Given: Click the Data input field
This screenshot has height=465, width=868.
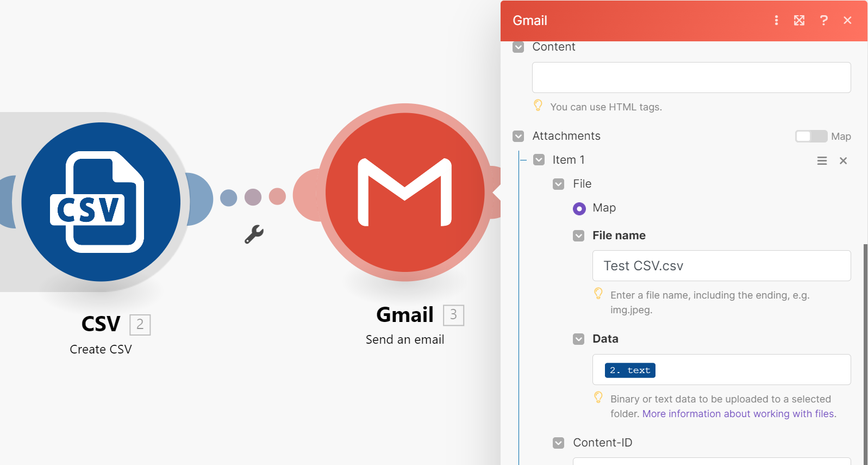Looking at the screenshot, I should point(722,370).
